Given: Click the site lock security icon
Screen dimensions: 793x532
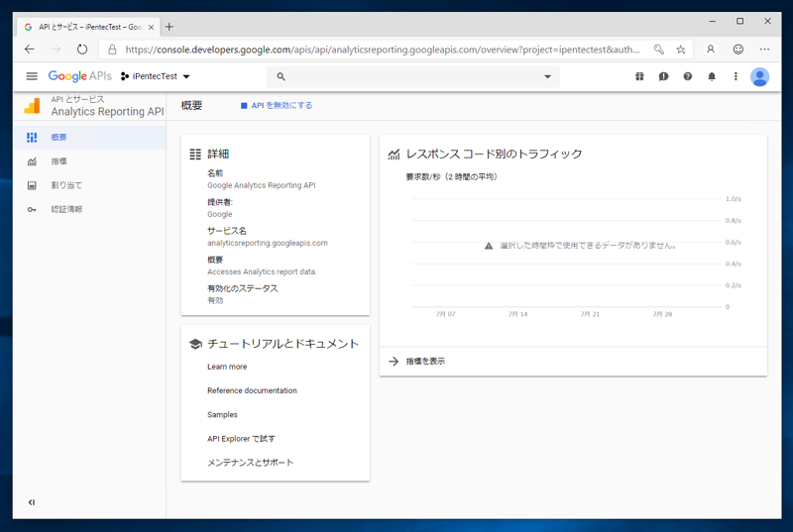Looking at the screenshot, I should tap(112, 50).
